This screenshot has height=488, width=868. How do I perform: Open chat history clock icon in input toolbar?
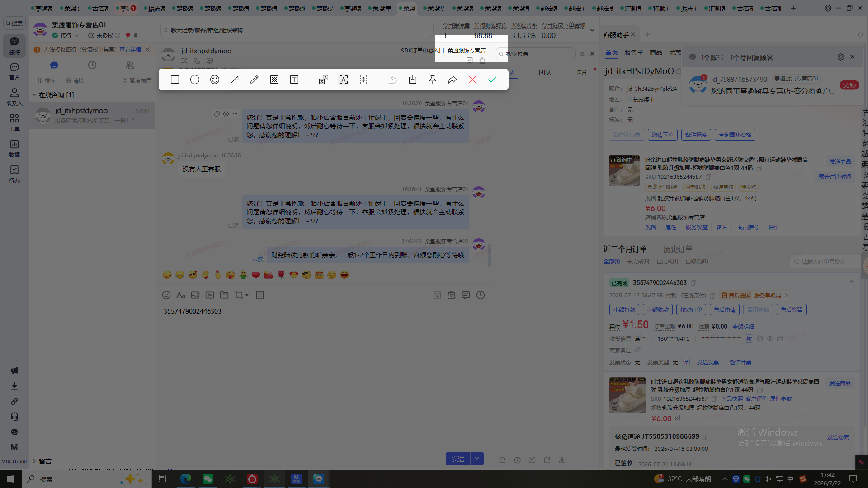pos(481,295)
